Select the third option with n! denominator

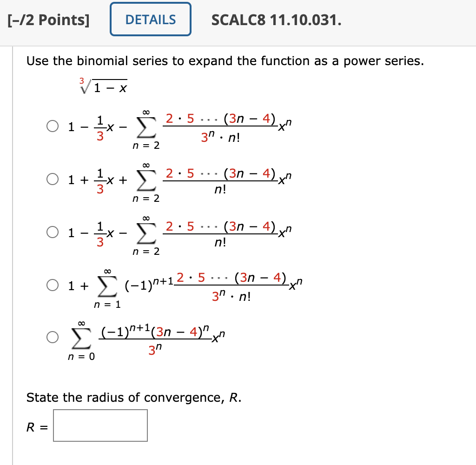(x=53, y=232)
